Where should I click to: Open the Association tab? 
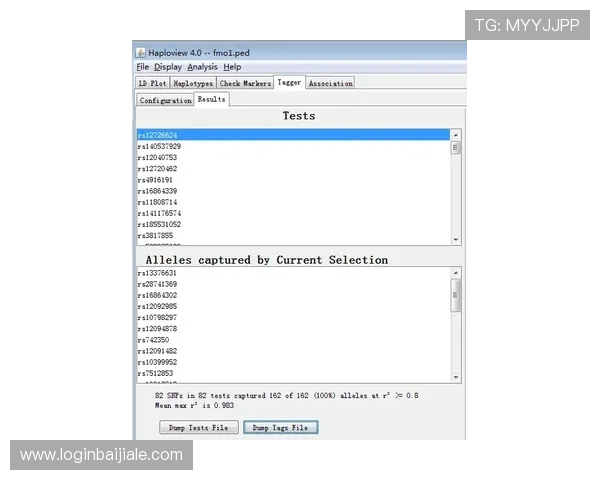330,84
